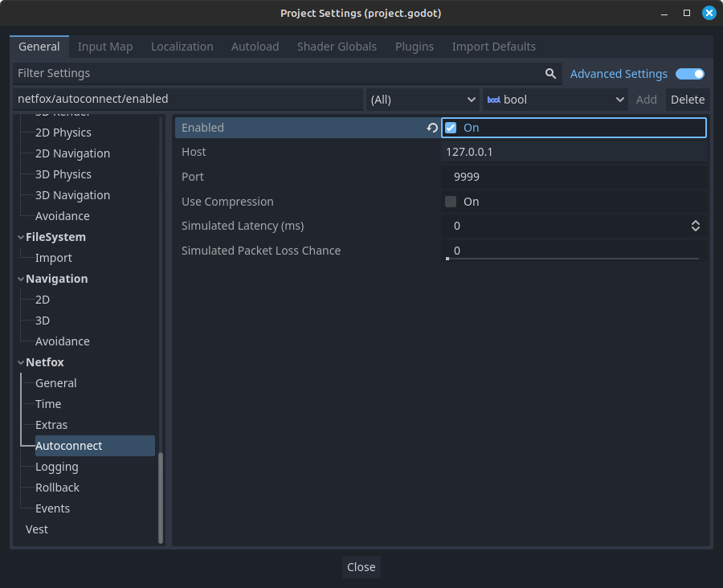723x588 pixels.
Task: Uncheck the Use Compression checkbox
Action: click(450, 202)
